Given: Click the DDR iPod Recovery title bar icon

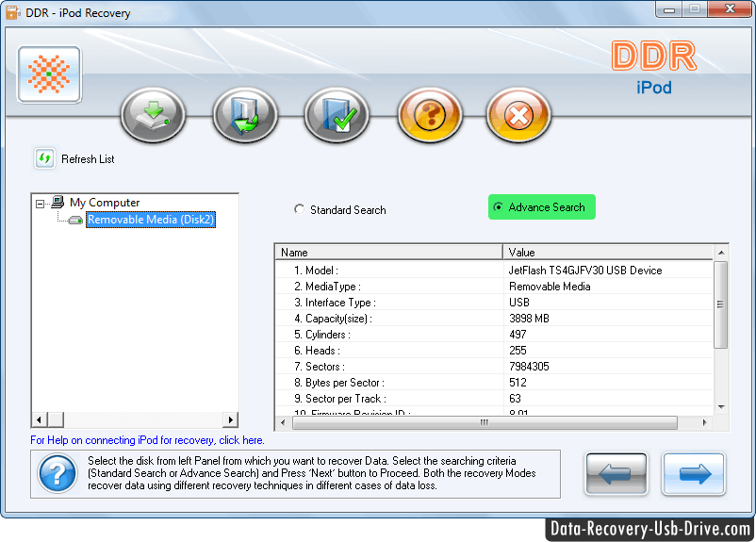Looking at the screenshot, I should click(x=12, y=12).
